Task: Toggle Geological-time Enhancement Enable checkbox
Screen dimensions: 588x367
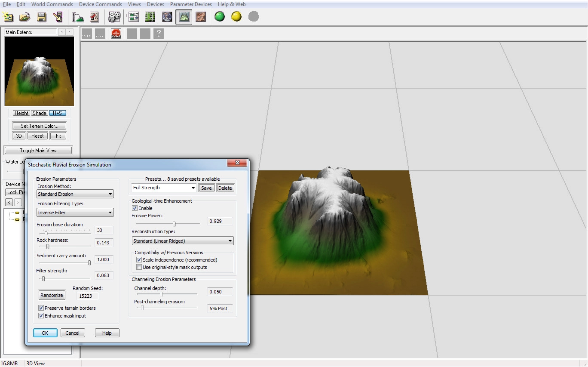Action: 135,208
